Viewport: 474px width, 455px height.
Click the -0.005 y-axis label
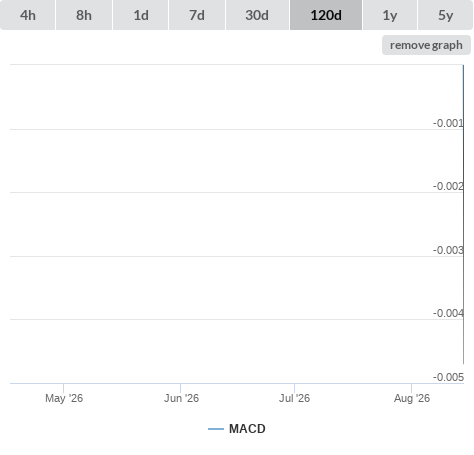tap(448, 377)
